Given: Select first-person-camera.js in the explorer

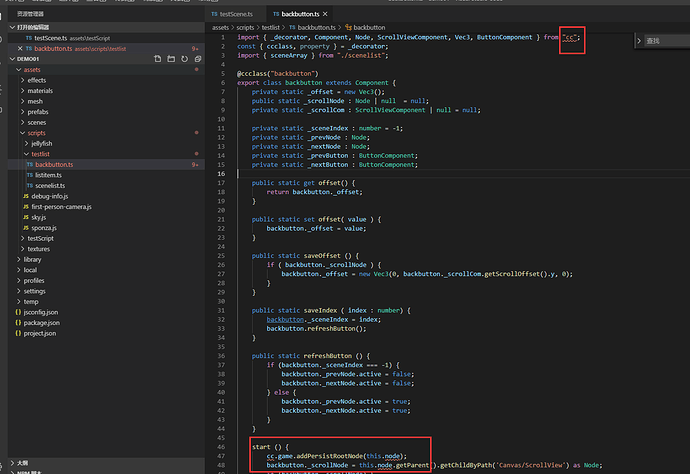Looking at the screenshot, I should pyautogui.click(x=62, y=207).
